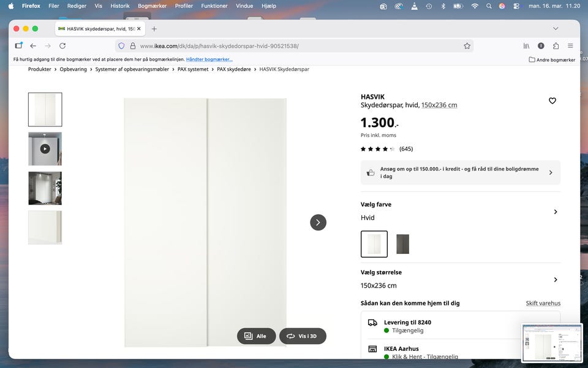This screenshot has width=588, height=368.
Task: Click the Skift varehus link
Action: (543, 303)
